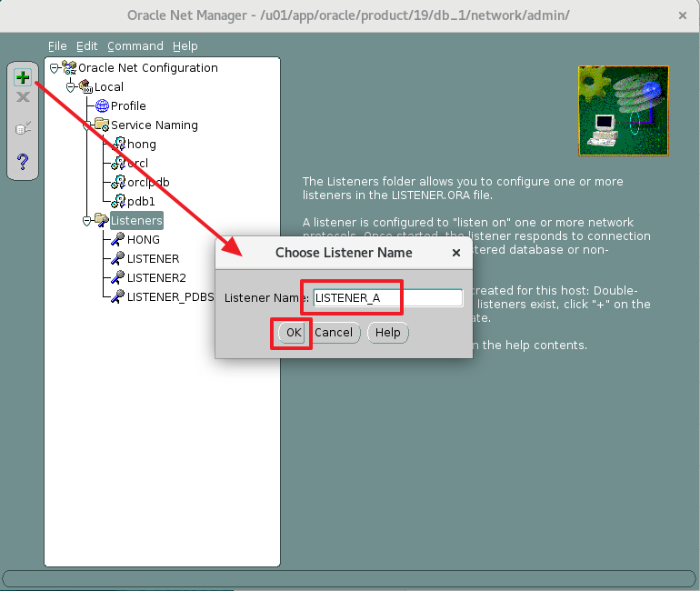
Task: Collapse the Listeners folder expander
Action: (x=87, y=221)
